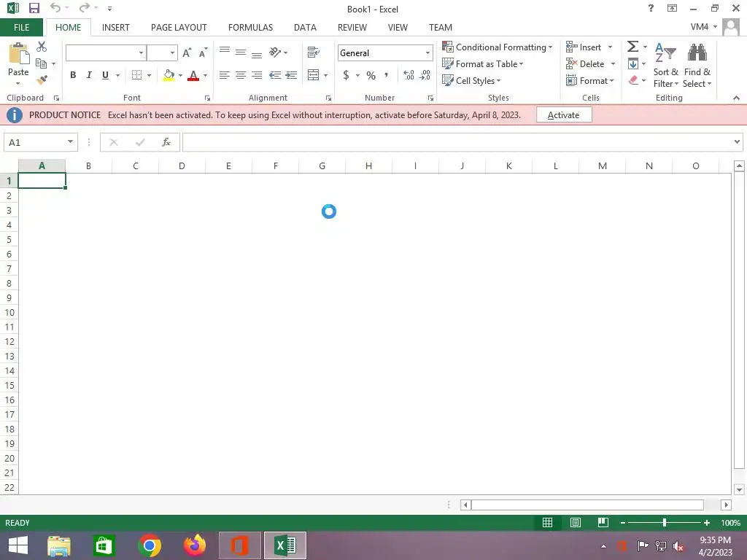Switch to the PAGE LAYOUT tab

[x=179, y=28]
